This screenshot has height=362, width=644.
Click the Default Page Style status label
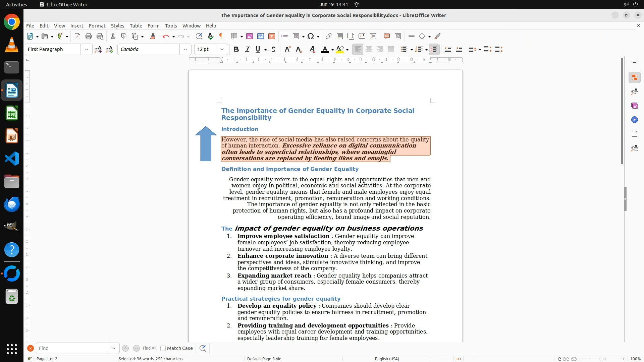tap(264, 359)
